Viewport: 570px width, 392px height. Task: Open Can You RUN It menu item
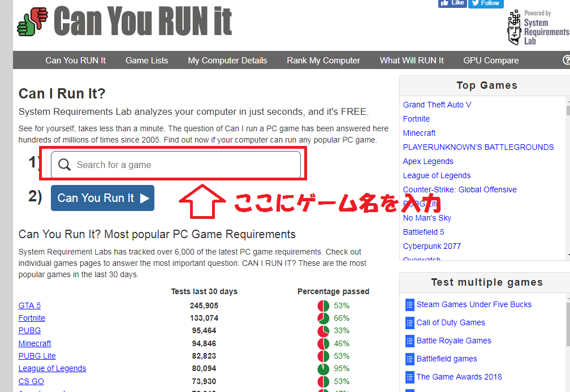pos(76,61)
